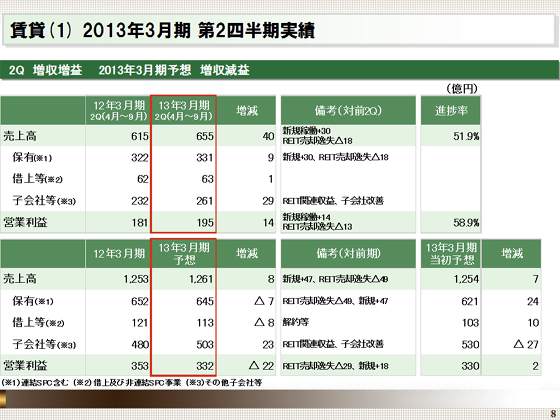Select the note 新規稼働+30 REIT売却逸失△18

pos(318,136)
